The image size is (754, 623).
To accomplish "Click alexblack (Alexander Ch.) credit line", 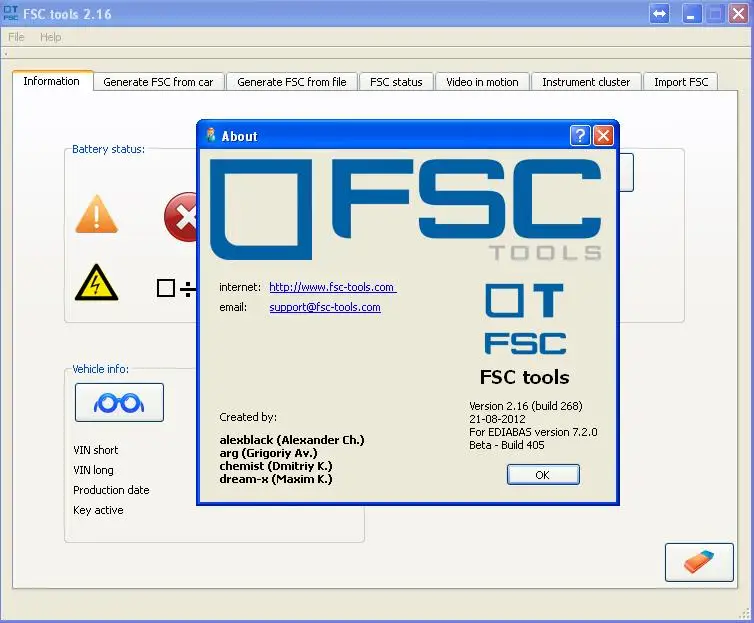I will coord(292,440).
